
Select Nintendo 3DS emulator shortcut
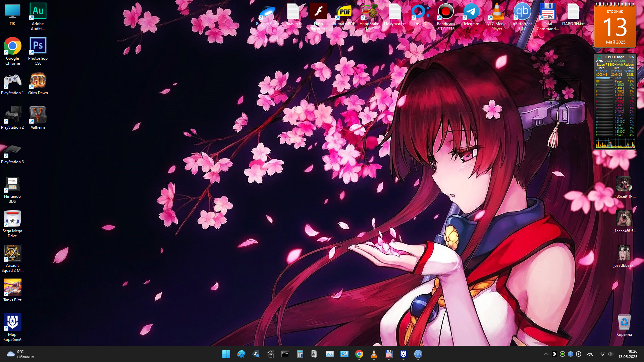[x=12, y=189]
